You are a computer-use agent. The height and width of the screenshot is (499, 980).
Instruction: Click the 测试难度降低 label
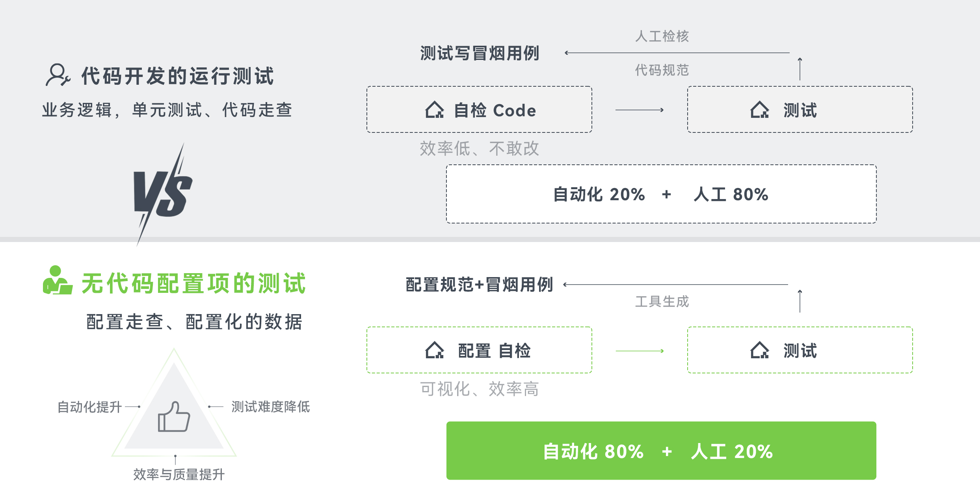(271, 407)
